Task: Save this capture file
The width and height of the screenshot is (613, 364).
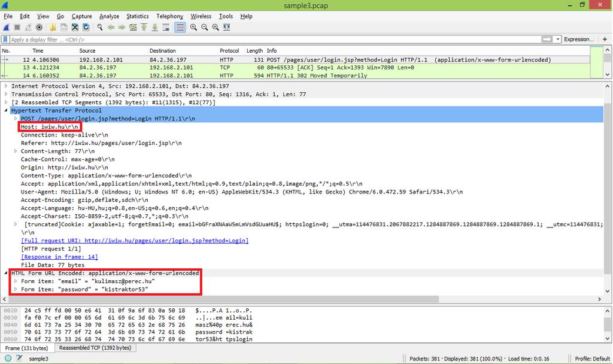Action: point(63,28)
